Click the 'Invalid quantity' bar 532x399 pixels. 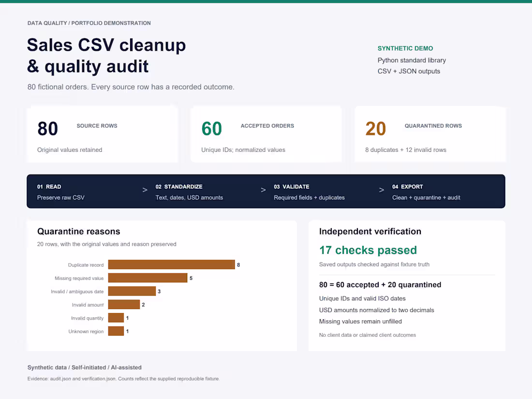116,318
